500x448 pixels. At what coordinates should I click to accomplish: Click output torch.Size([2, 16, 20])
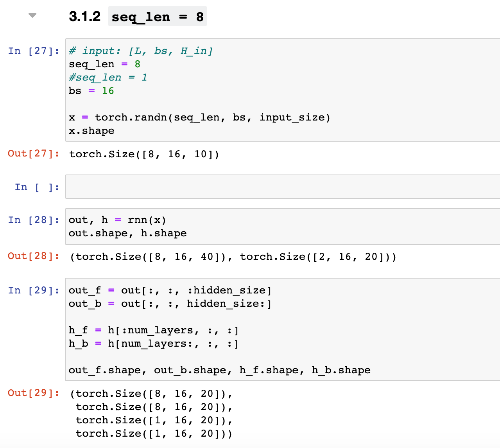[x=315, y=257]
